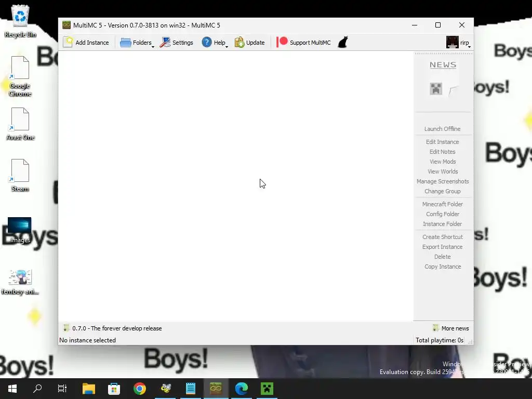This screenshot has width=532, height=399.
Task: Click Launch Offline in the side panel
Action: pyautogui.click(x=442, y=129)
